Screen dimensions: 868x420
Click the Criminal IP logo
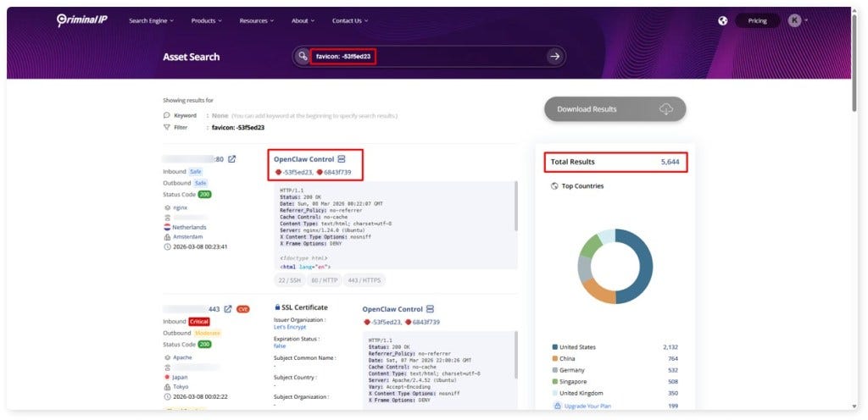(82, 20)
